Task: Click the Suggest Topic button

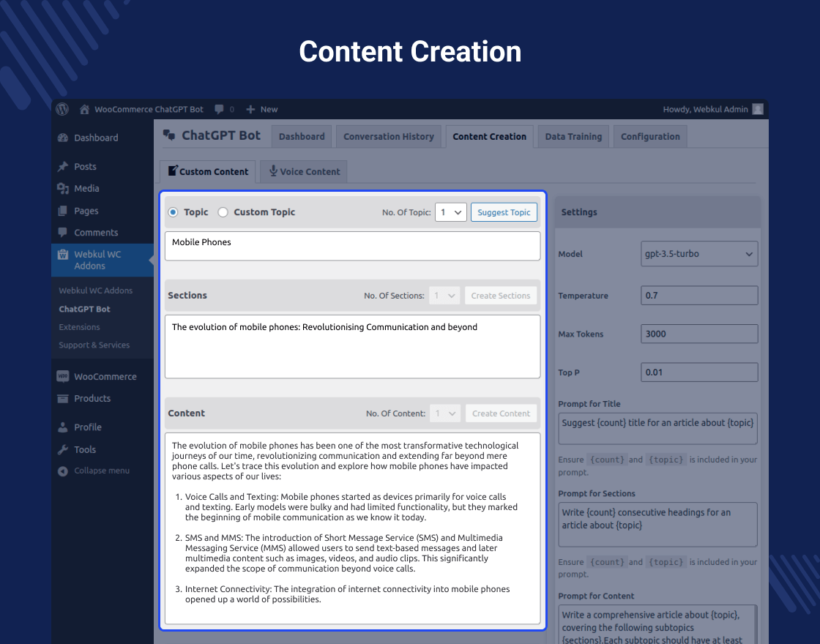Action: [504, 212]
